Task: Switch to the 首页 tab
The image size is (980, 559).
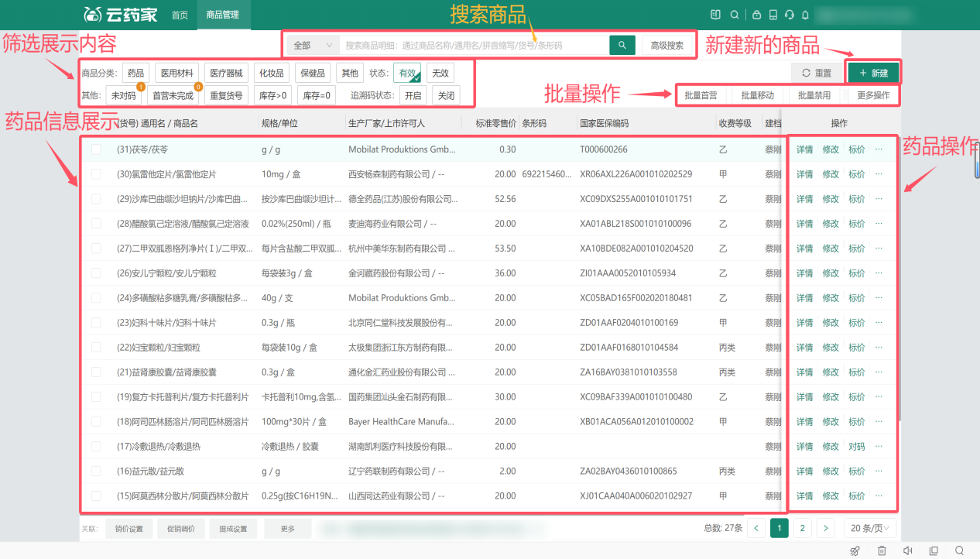Action: pos(180,15)
